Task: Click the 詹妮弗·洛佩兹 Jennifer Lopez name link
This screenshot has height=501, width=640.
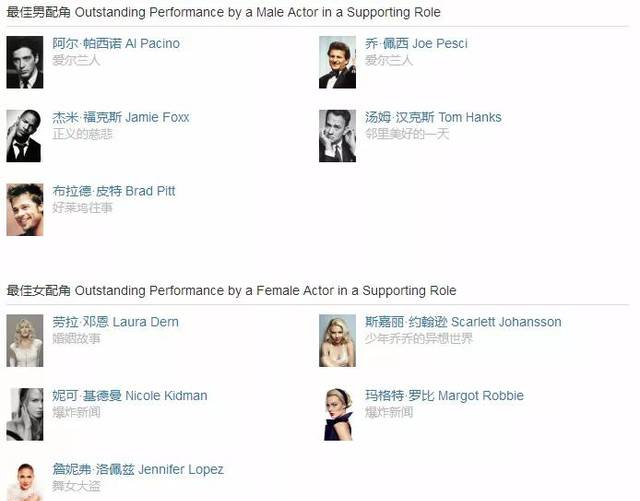Action: coord(138,469)
